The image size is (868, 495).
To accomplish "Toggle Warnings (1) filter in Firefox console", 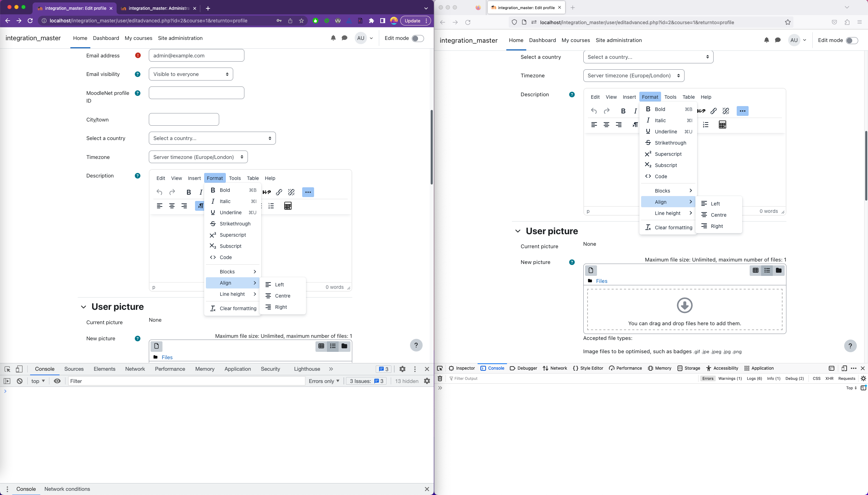I will click(x=730, y=378).
